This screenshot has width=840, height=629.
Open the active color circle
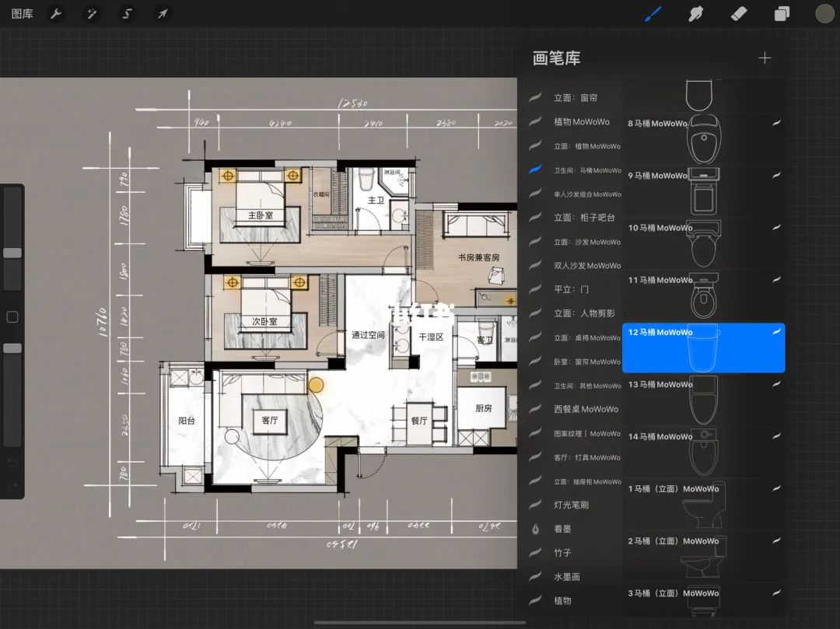pos(824,14)
